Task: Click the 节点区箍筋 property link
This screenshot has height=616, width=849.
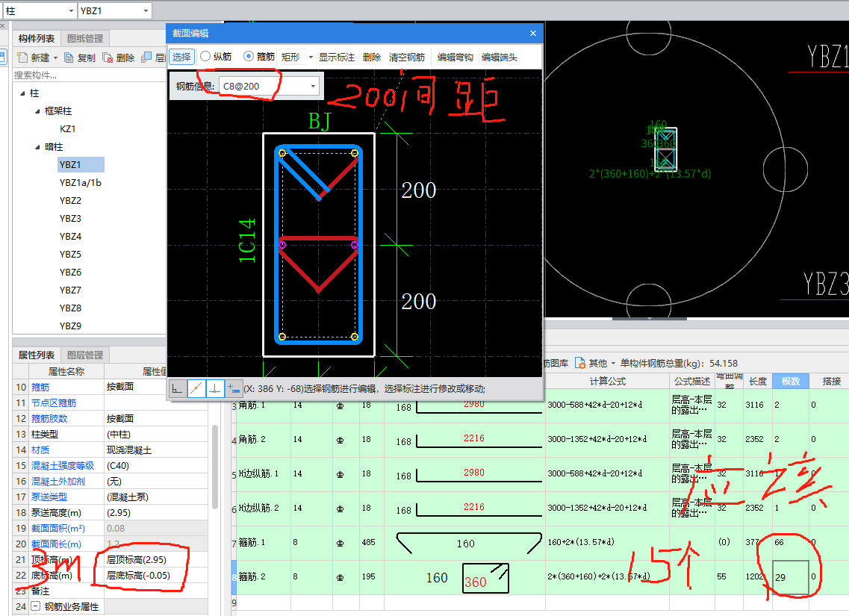Action: tap(54, 402)
